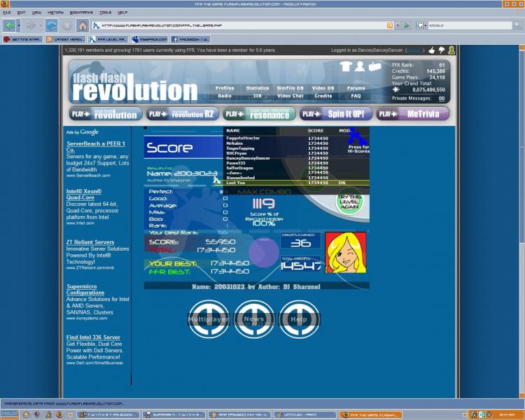Open the ServerBeach ad link

coord(95,147)
